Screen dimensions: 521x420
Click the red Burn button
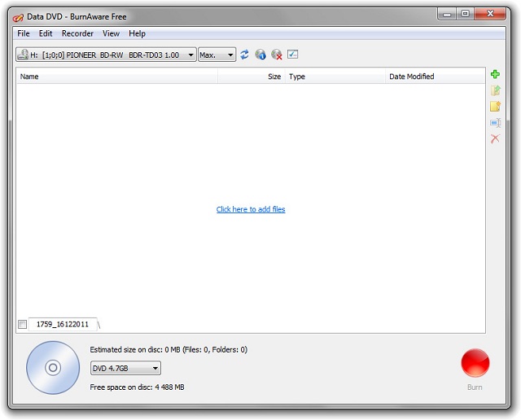pyautogui.click(x=475, y=363)
